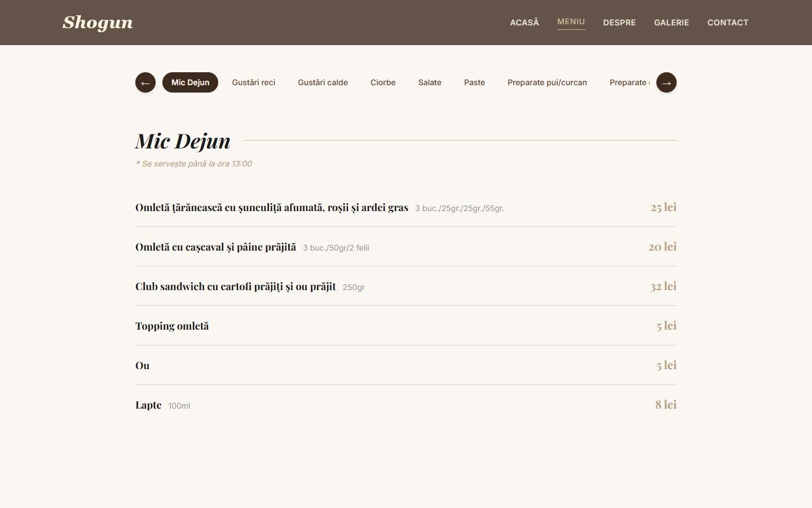Select the Preparate pui/curcan category
The width and height of the screenshot is (812, 508).
tap(547, 82)
